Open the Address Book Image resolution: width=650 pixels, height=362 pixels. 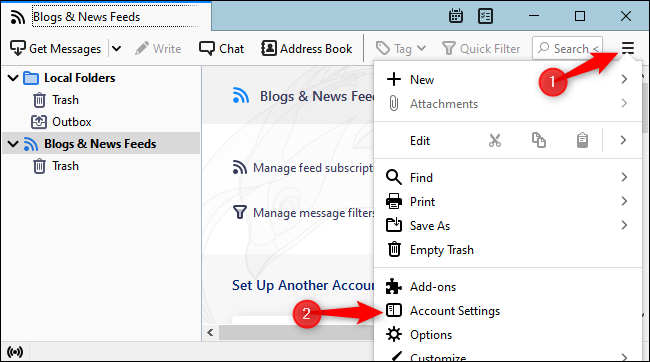pos(307,49)
